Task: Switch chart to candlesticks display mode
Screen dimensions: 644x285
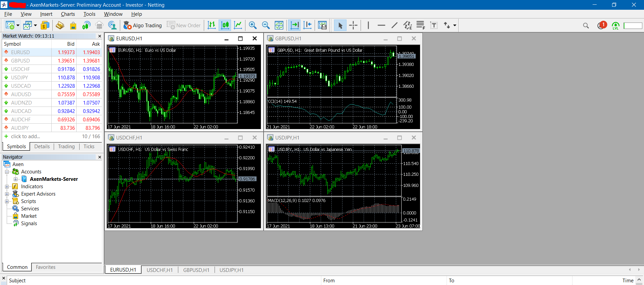Action: click(x=225, y=25)
